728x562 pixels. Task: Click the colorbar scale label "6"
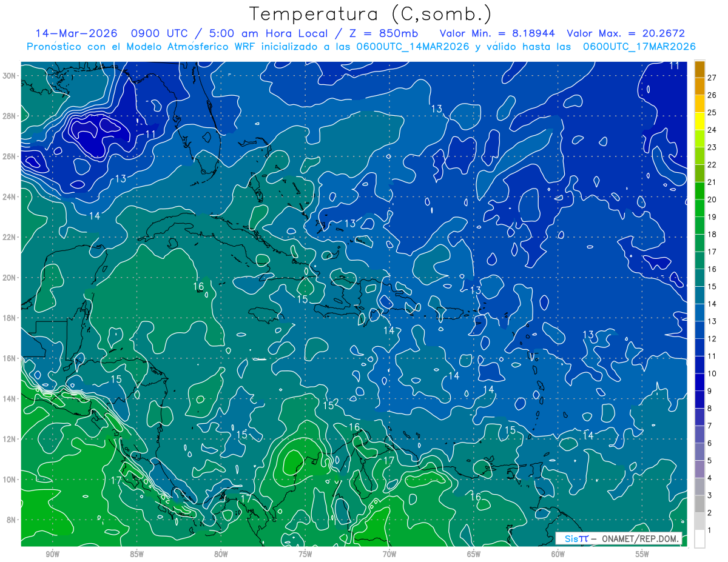710,443
